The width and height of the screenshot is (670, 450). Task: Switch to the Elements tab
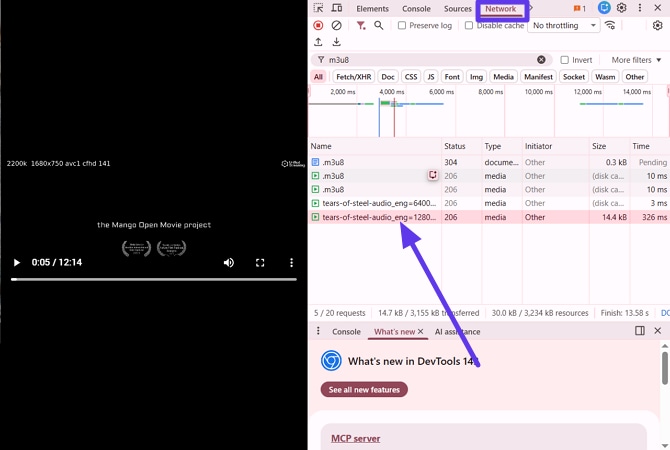coord(372,9)
